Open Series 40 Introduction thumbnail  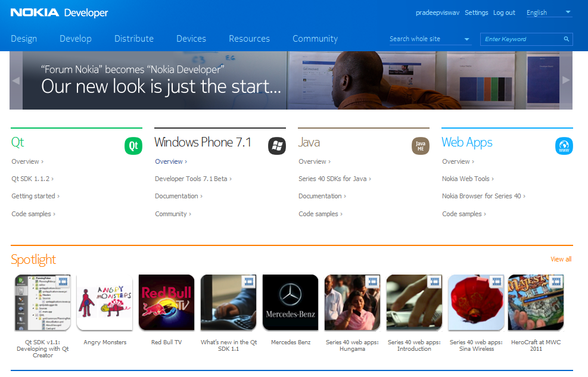click(415, 303)
